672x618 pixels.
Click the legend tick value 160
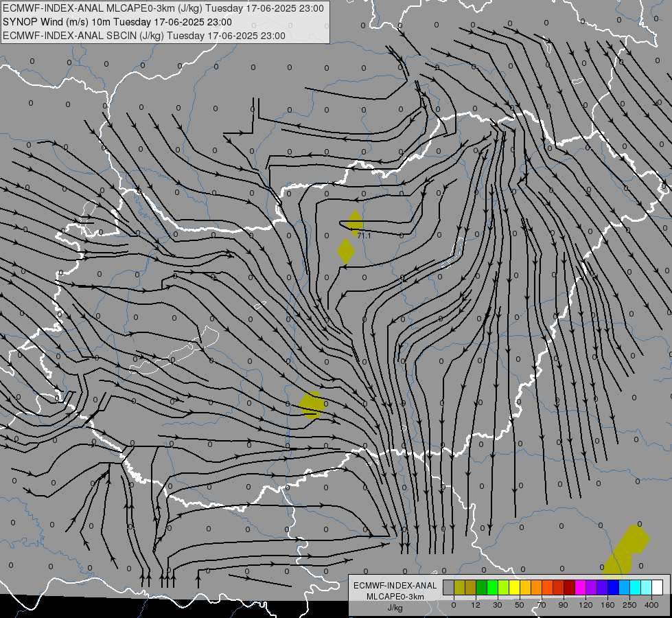click(x=607, y=605)
